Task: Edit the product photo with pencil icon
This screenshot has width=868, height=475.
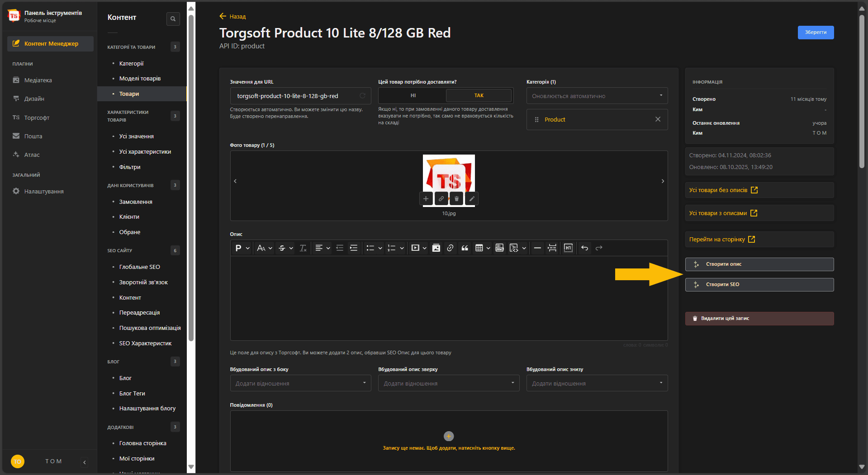Action: click(472, 199)
